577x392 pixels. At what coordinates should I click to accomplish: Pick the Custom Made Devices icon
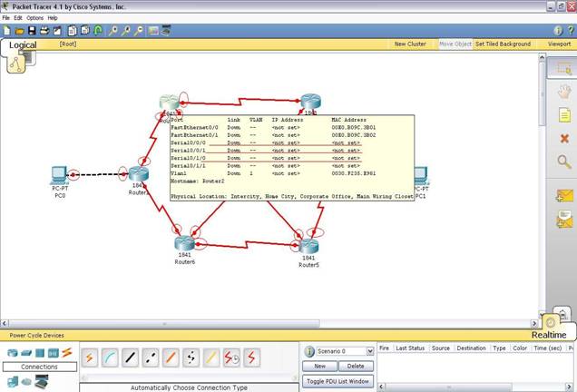(41, 382)
